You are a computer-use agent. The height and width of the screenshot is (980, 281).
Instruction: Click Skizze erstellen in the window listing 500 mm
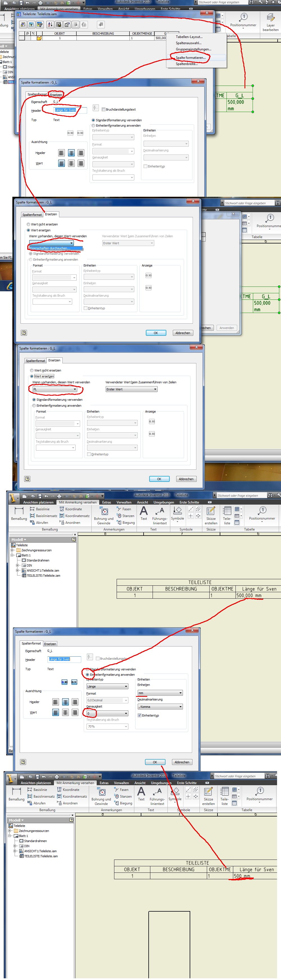209,796
